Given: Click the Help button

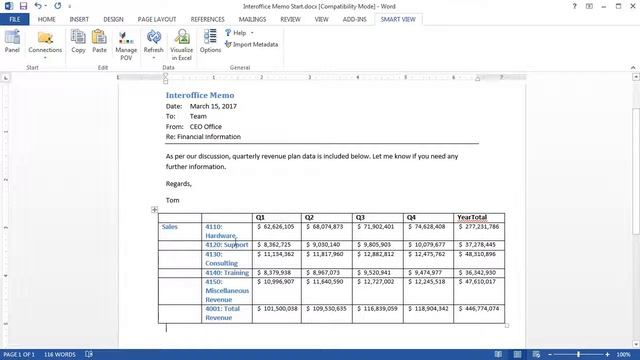Looking at the screenshot, I should [236, 33].
